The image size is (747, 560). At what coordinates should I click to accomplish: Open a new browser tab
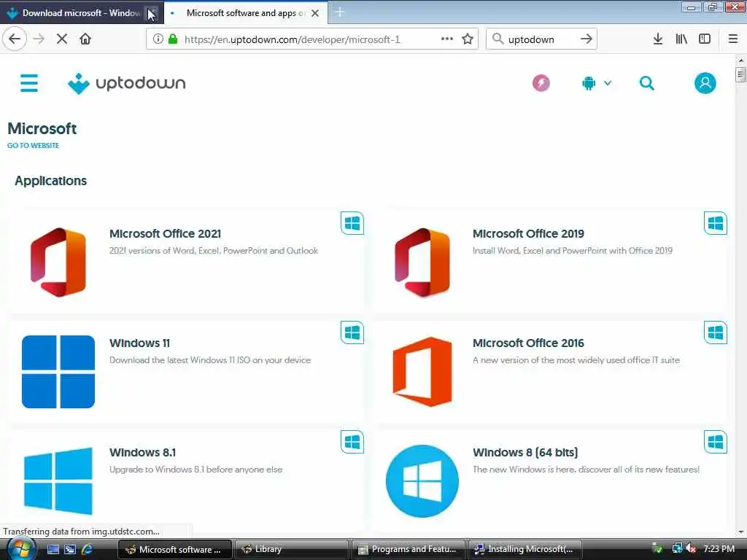340,12
